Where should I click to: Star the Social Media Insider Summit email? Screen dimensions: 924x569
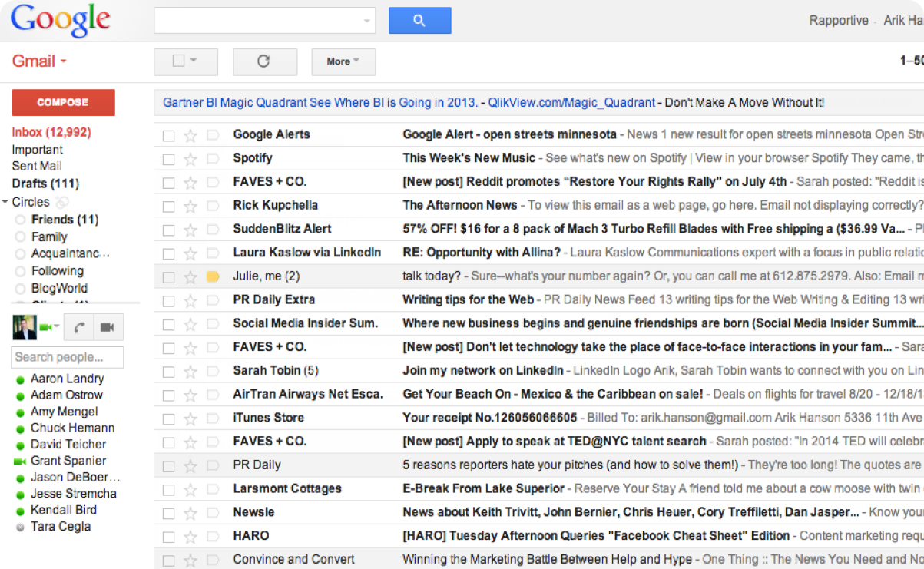pyautogui.click(x=190, y=324)
